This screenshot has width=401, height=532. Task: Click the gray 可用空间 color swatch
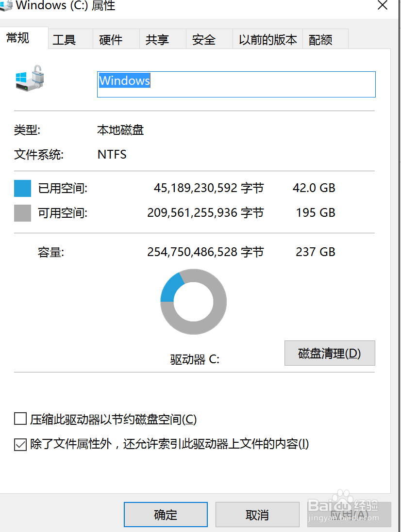coord(22,213)
